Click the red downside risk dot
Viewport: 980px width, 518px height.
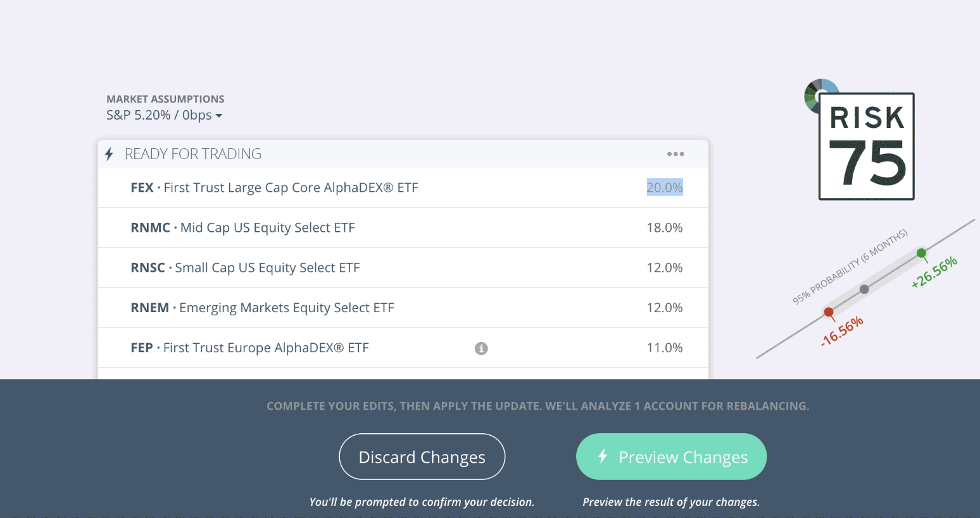click(x=829, y=312)
